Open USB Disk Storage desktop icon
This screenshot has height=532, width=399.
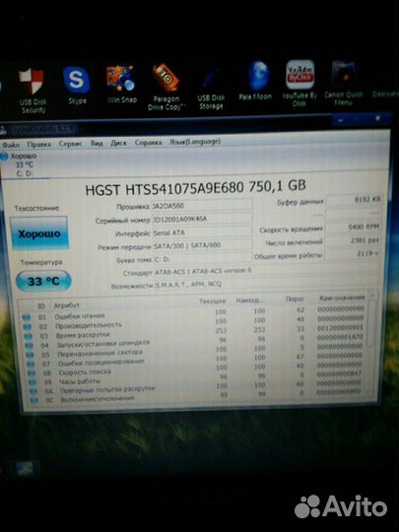(x=211, y=89)
